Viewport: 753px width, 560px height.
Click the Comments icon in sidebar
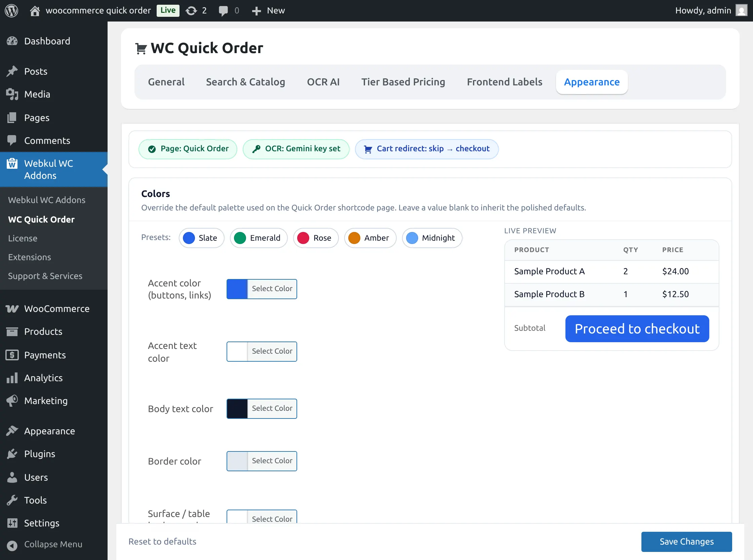12,141
